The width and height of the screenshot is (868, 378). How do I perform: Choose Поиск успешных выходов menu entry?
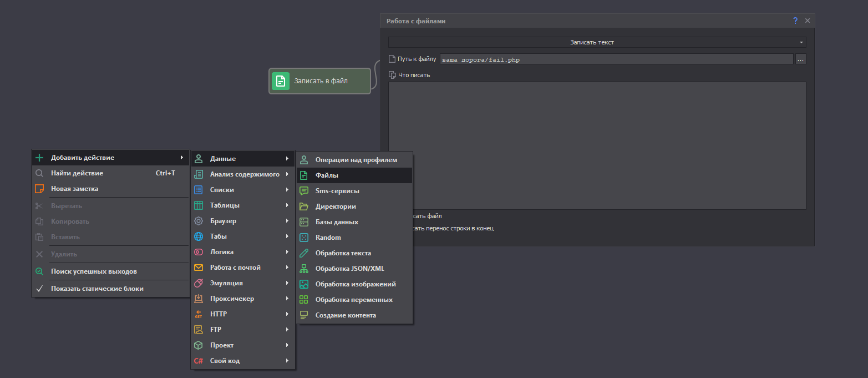(110, 271)
